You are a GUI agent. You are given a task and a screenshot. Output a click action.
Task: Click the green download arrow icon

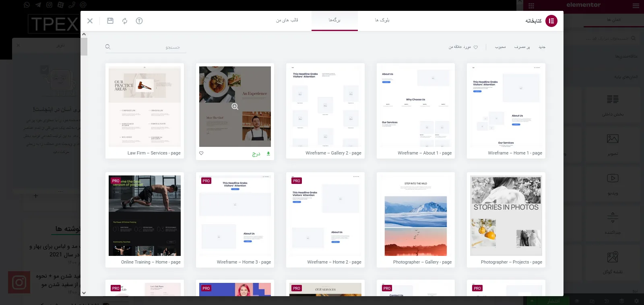(268, 154)
